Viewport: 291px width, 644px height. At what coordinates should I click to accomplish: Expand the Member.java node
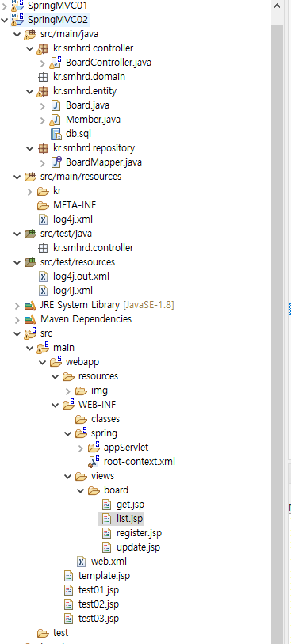pos(43,120)
